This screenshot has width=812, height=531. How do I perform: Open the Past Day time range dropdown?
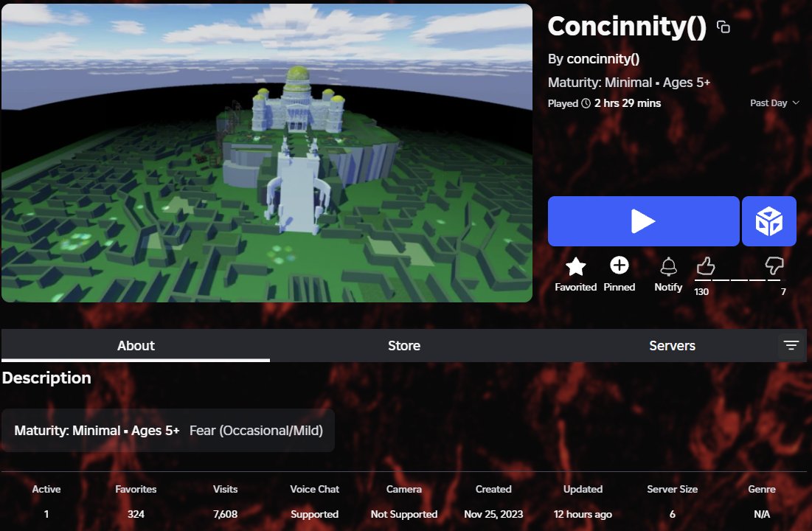[774, 103]
